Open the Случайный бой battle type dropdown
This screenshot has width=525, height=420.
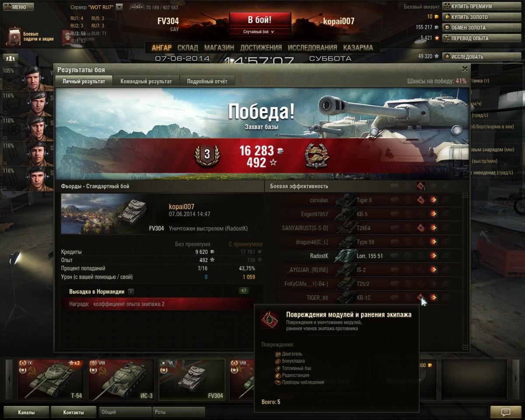click(x=259, y=32)
